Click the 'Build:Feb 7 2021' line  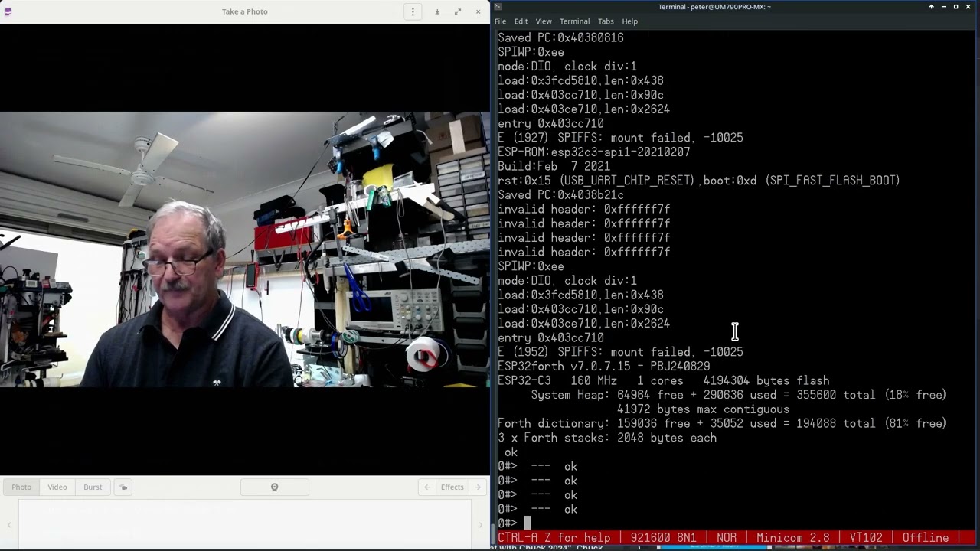pos(554,166)
